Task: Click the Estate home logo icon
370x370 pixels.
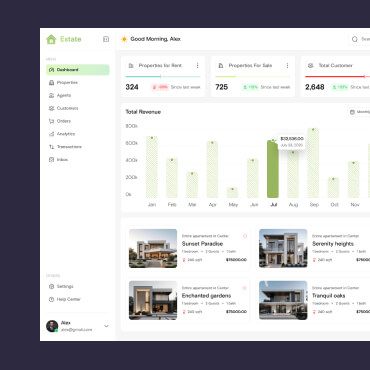Action: pyautogui.click(x=51, y=39)
